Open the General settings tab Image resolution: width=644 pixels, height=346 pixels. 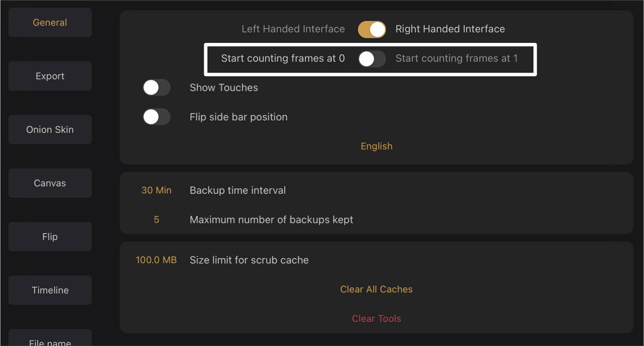[x=50, y=22]
